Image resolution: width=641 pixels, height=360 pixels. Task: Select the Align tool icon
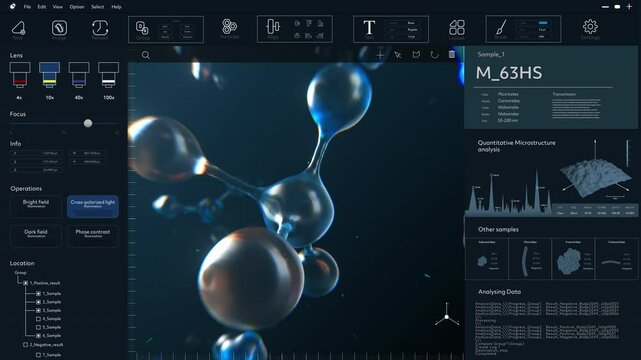pos(273,27)
